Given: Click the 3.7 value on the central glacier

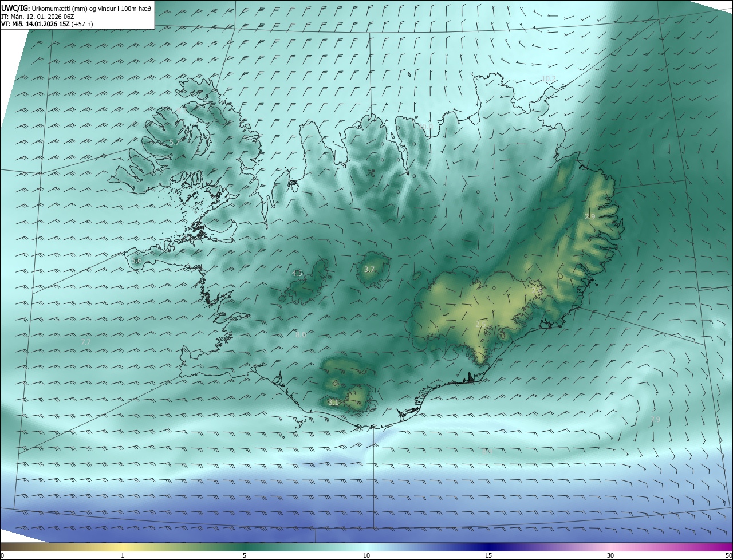Looking at the screenshot, I should click(x=369, y=269).
